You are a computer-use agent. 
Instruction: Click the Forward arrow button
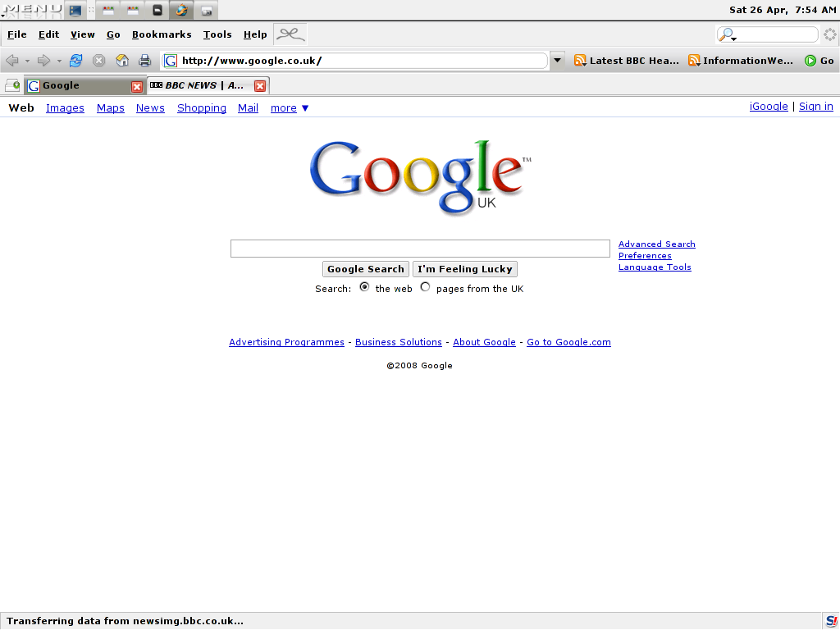pos(43,61)
